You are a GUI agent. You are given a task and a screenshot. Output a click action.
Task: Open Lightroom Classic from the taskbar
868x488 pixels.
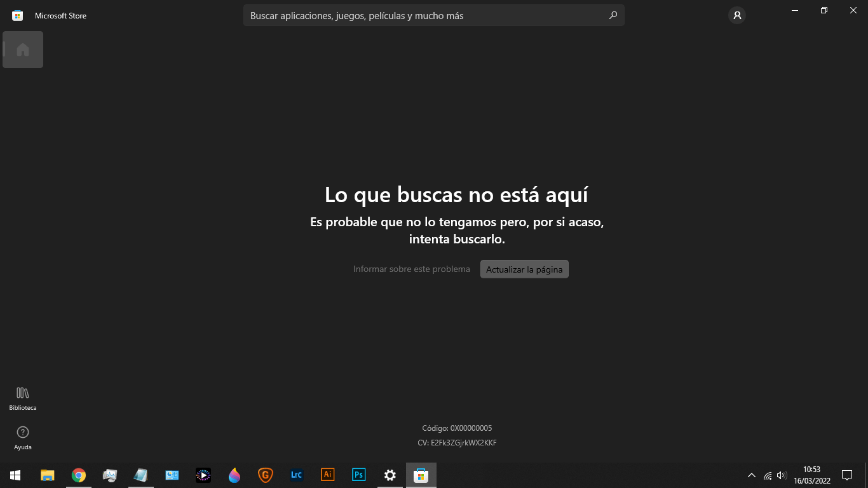297,475
